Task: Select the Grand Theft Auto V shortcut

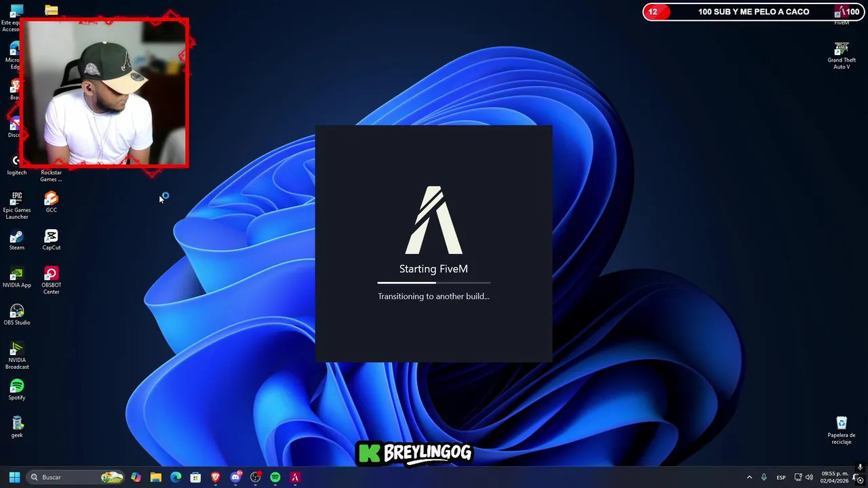Action: click(842, 56)
